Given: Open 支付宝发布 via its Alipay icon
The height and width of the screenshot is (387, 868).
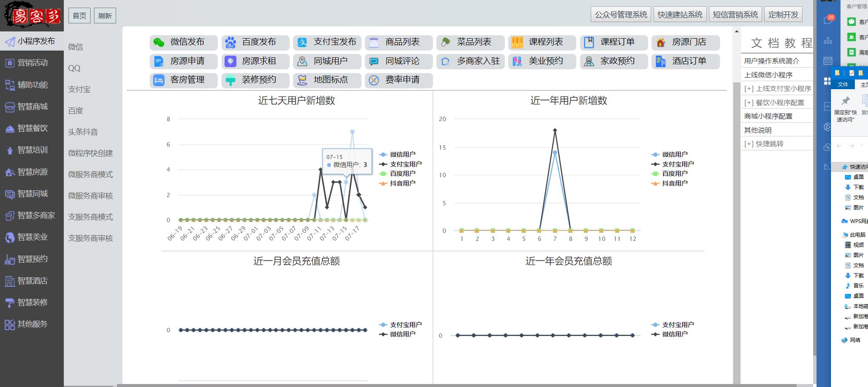Looking at the screenshot, I should (302, 42).
